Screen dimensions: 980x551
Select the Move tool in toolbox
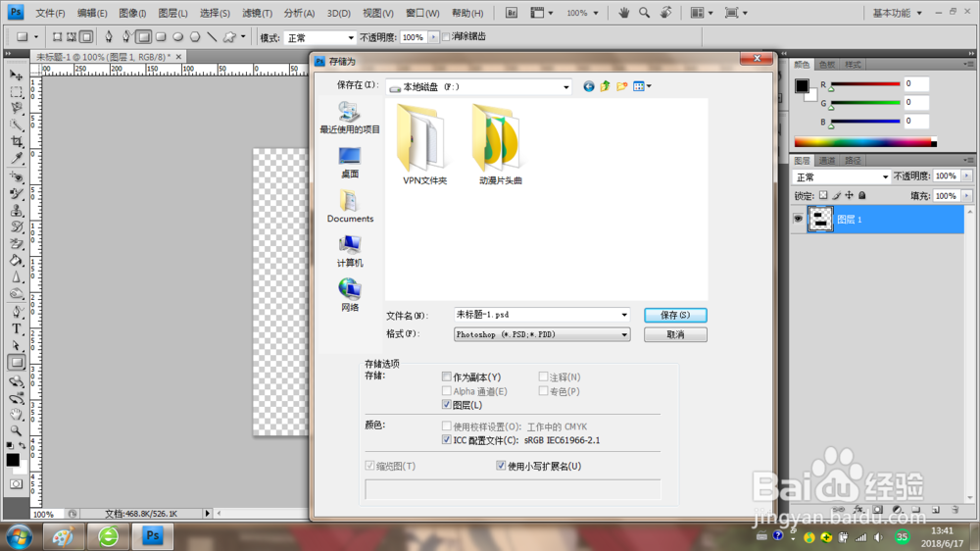pos(17,75)
